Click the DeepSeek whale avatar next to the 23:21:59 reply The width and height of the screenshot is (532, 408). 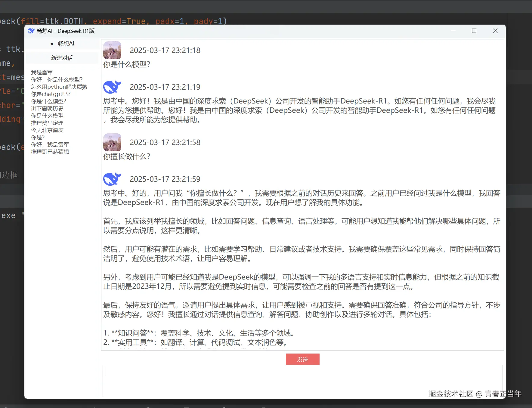click(x=112, y=179)
